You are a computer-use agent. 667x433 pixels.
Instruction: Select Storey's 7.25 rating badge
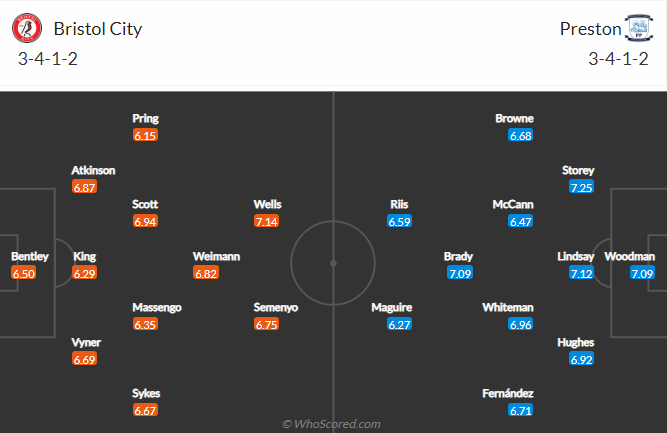(x=581, y=187)
